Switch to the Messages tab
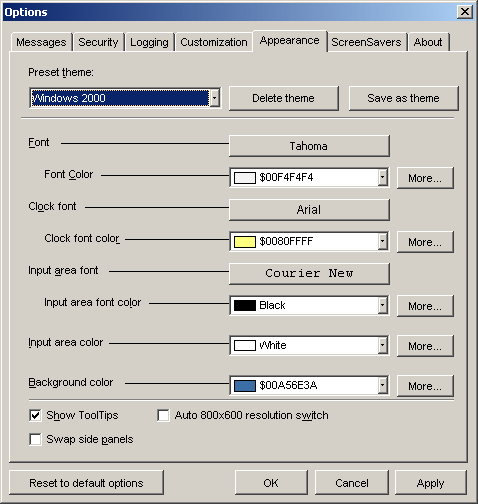 (x=42, y=42)
